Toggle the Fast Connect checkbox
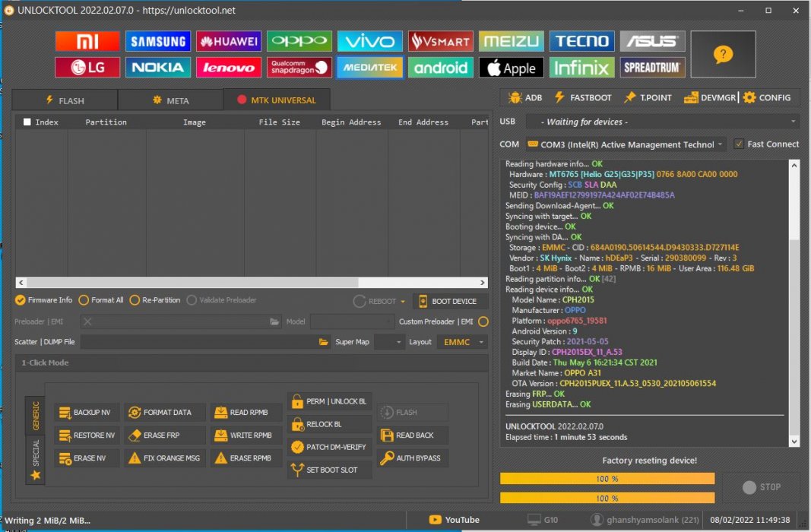This screenshot has width=811, height=532. point(739,144)
